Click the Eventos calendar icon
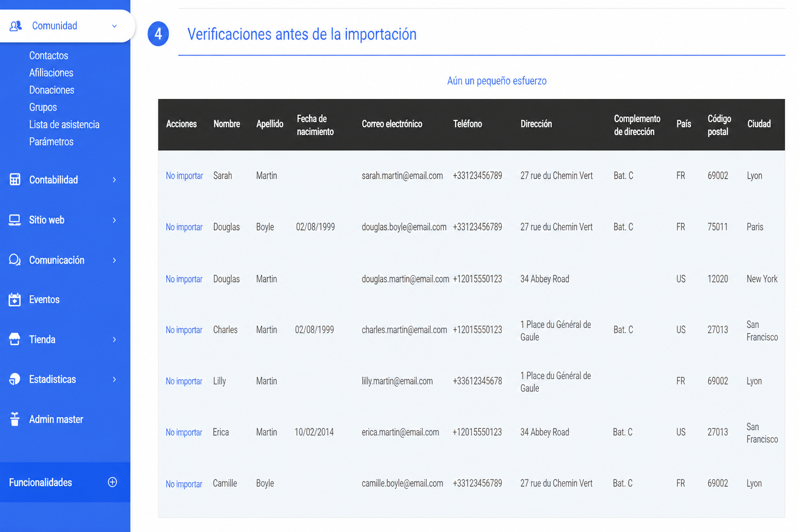 (x=15, y=300)
